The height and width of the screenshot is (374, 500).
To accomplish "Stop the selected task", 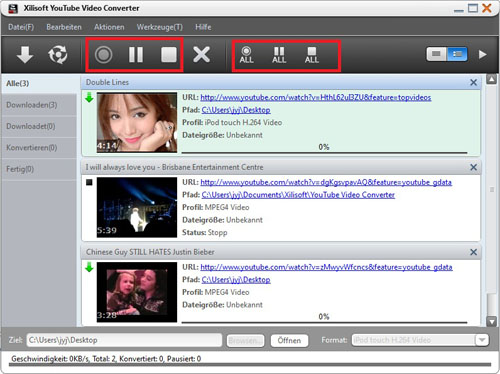I will coord(169,54).
